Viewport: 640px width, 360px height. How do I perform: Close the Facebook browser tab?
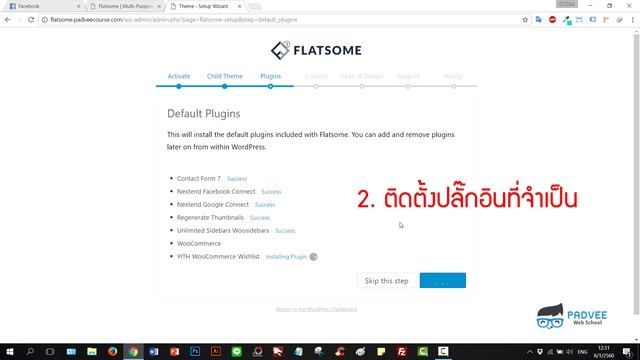pyautogui.click(x=78, y=7)
